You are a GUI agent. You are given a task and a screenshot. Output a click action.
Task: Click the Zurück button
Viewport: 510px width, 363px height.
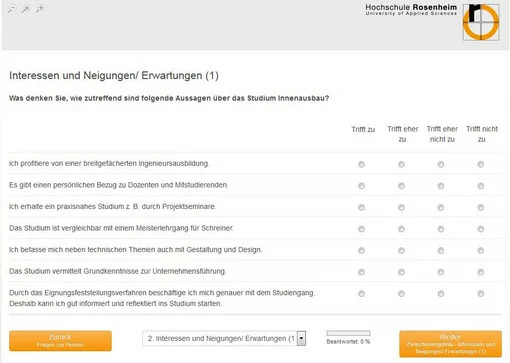point(60,341)
